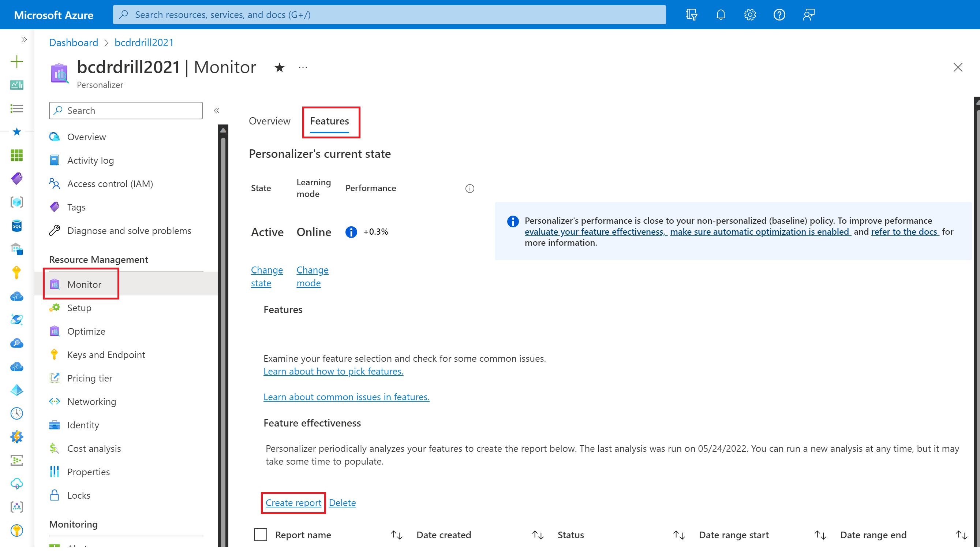This screenshot has width=980, height=551.
Task: Select the Identity sidebar icon
Action: [55, 424]
